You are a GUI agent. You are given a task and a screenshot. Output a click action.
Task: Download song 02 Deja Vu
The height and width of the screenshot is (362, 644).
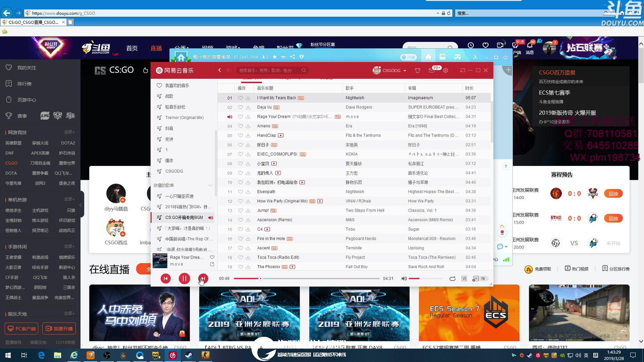click(x=248, y=107)
